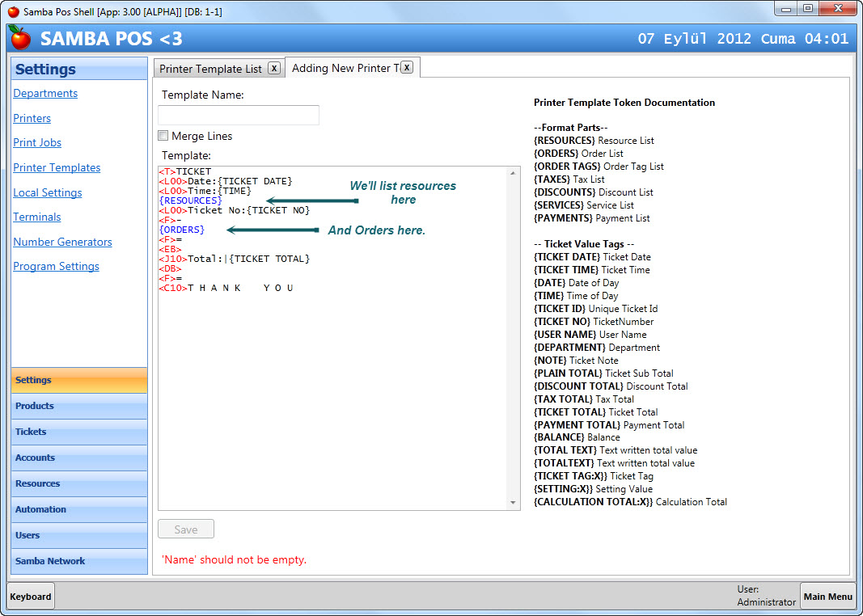Click the {ORDERS} line in template editor

point(182,230)
